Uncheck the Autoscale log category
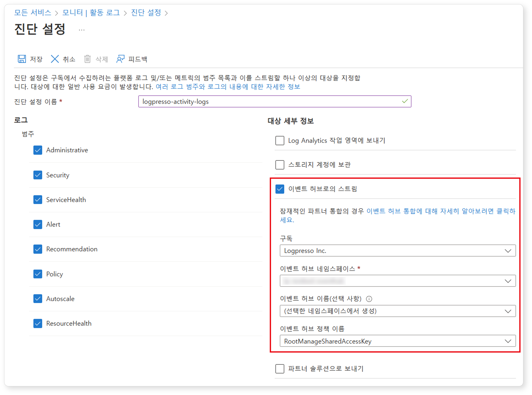532x395 pixels. point(38,299)
